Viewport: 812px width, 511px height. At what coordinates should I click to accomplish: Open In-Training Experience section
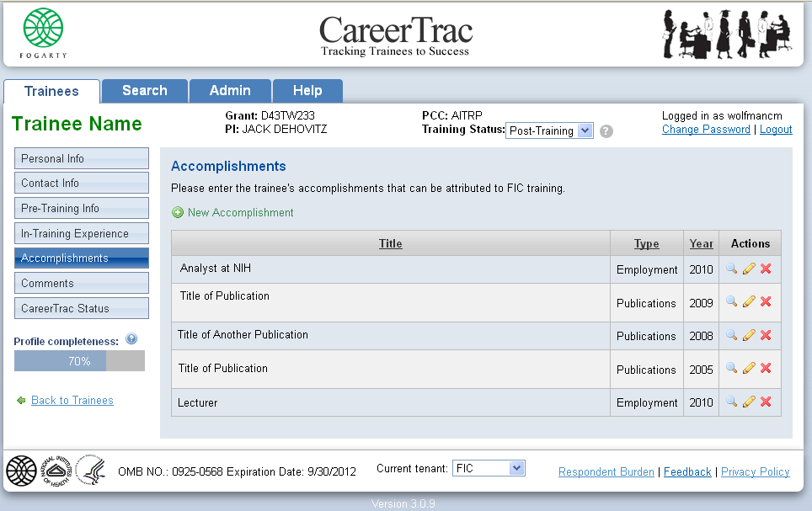point(82,233)
